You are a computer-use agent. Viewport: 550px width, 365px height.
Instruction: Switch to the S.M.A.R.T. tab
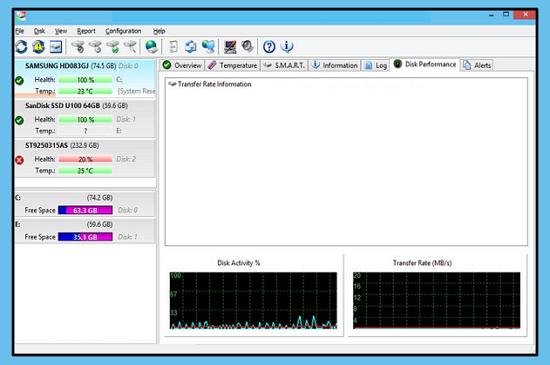(x=284, y=65)
